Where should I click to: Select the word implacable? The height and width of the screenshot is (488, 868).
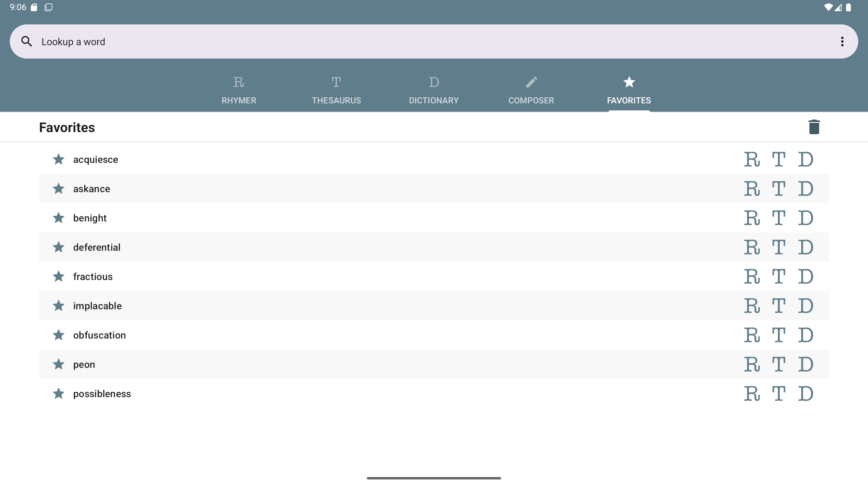pos(97,306)
